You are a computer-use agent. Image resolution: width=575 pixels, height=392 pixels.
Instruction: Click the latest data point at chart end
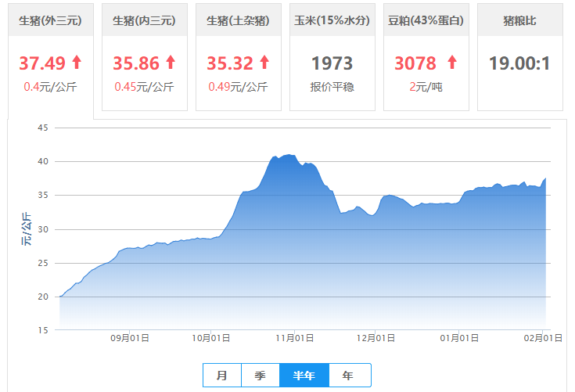[546, 178]
